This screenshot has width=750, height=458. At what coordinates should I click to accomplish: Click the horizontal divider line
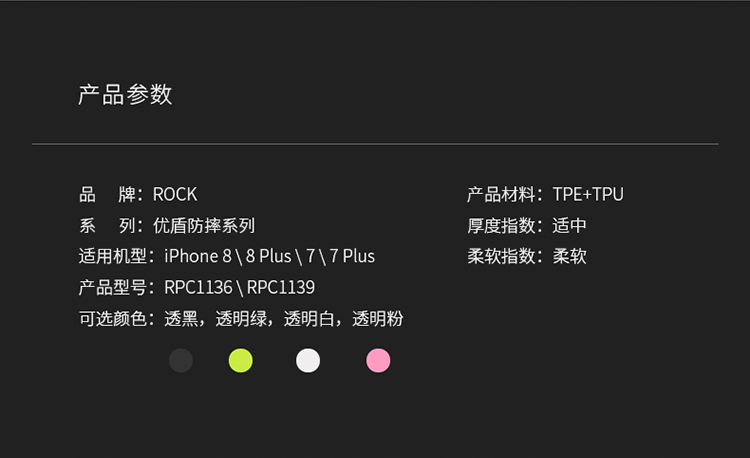[375, 144]
